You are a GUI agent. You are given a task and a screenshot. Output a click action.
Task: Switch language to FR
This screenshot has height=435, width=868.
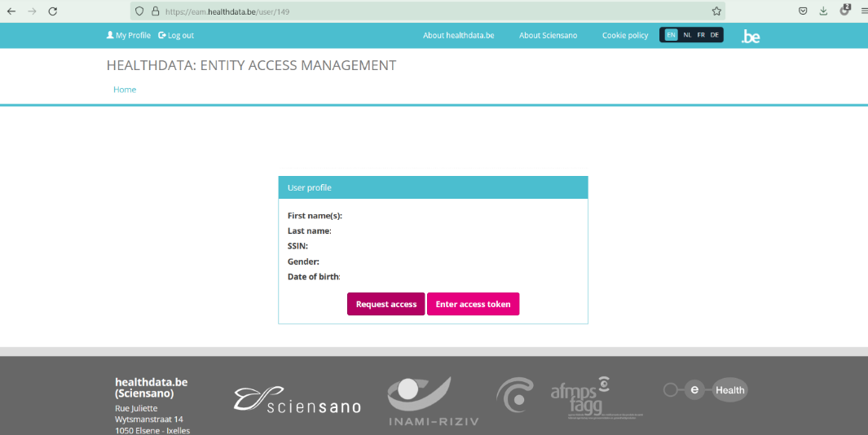pyautogui.click(x=701, y=35)
